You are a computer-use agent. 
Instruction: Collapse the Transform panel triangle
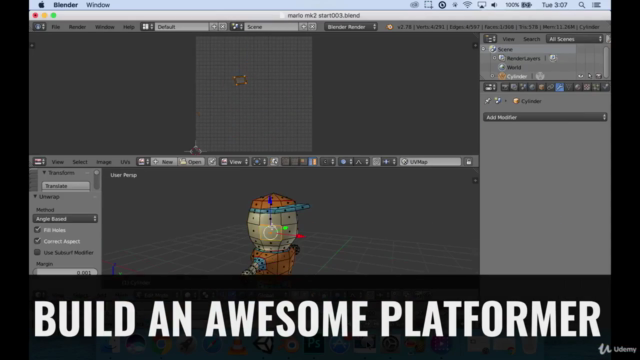[x=44, y=173]
